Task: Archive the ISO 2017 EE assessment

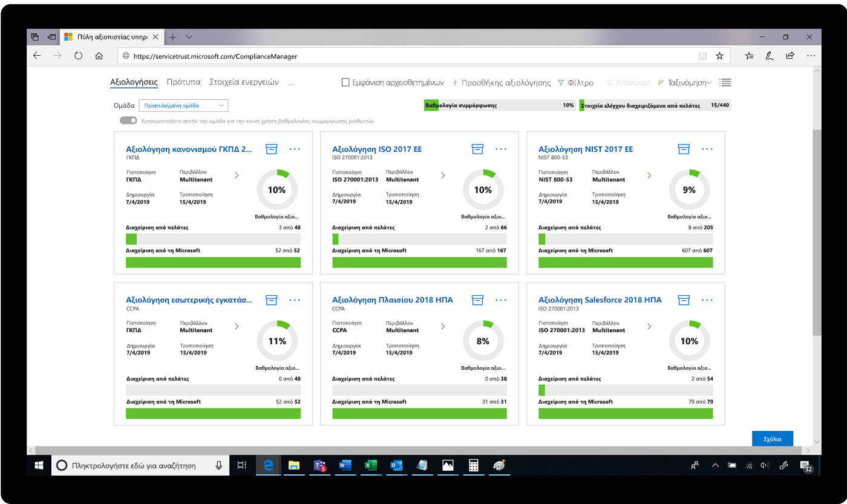Action: 478,149
